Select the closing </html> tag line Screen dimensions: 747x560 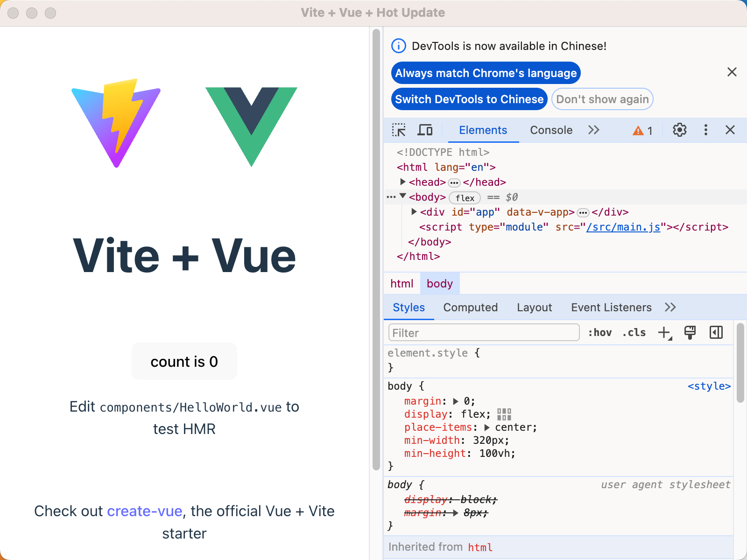pos(418,256)
